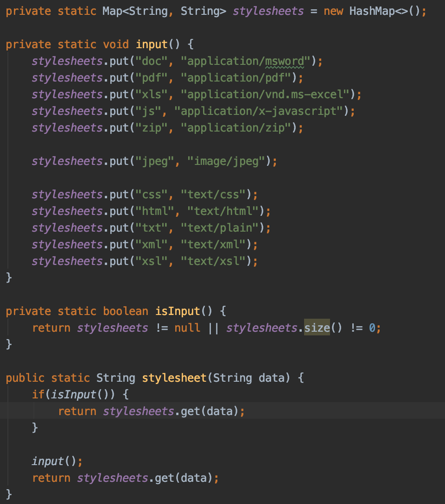The height and width of the screenshot is (504, 445).
Task: Click the null keyword in return statement
Action: (187, 328)
